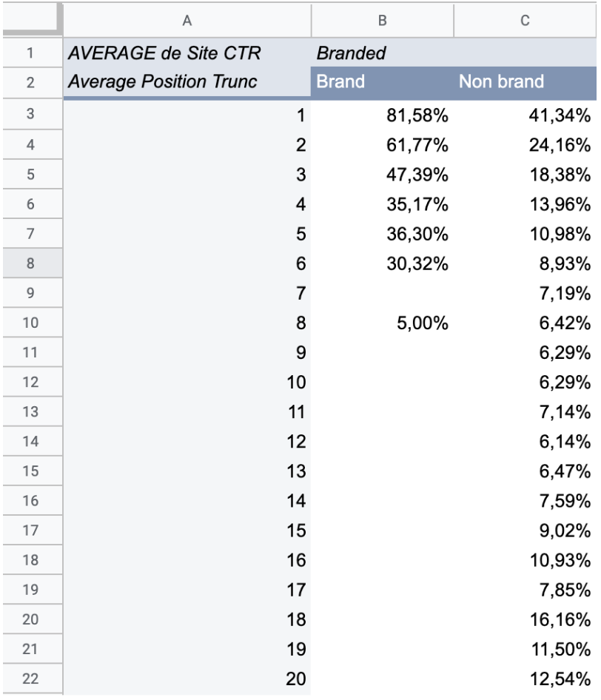Select row 1 header
The height and width of the screenshot is (700, 601).
point(32,53)
